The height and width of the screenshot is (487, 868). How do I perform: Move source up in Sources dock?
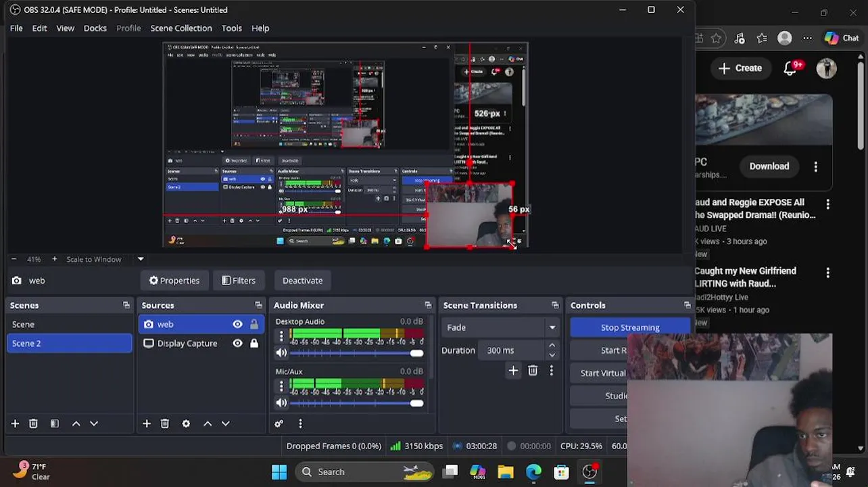(x=208, y=423)
